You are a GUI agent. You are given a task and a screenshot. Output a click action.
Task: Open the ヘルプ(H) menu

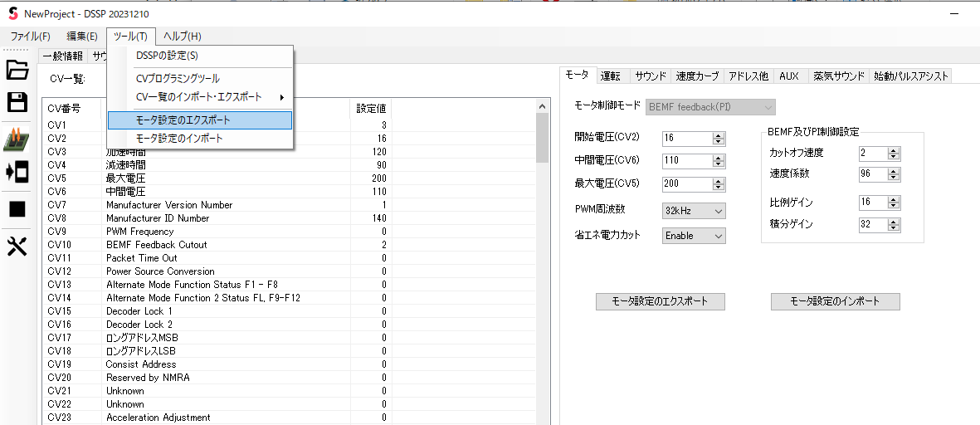pos(182,36)
